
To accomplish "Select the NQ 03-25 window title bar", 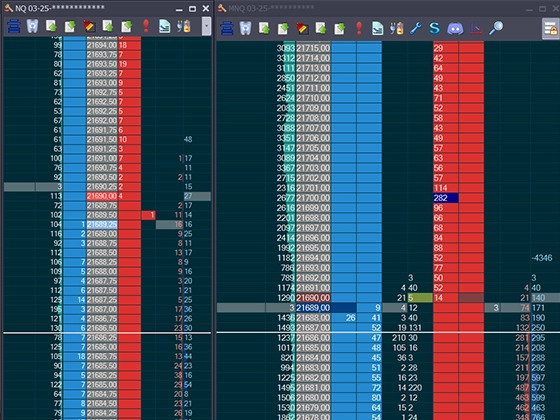I will (x=89, y=8).
